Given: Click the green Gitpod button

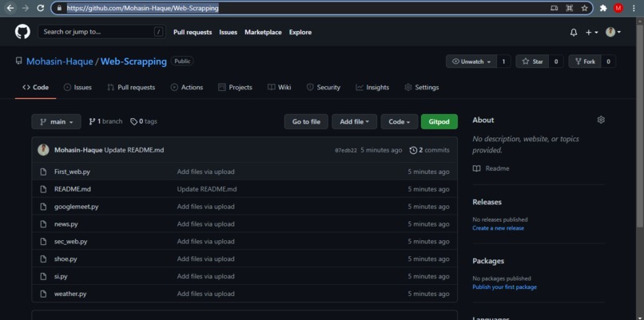Looking at the screenshot, I should (x=439, y=122).
